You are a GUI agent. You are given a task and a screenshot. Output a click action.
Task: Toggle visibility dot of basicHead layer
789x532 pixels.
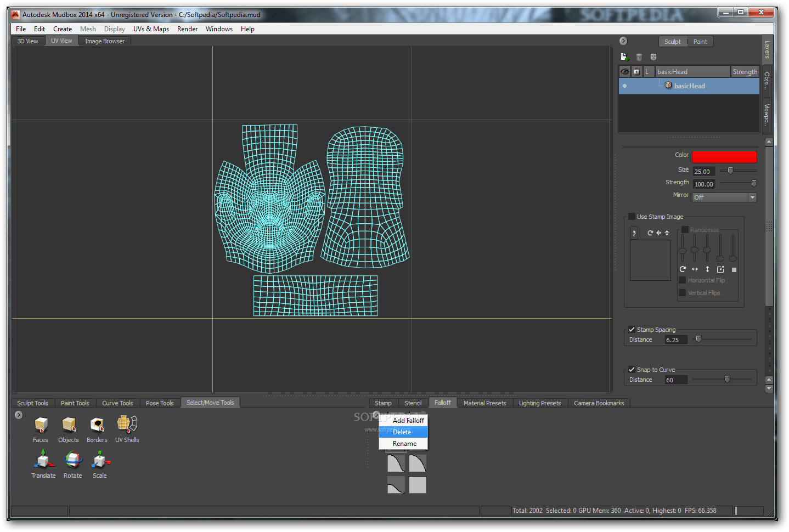(x=624, y=86)
